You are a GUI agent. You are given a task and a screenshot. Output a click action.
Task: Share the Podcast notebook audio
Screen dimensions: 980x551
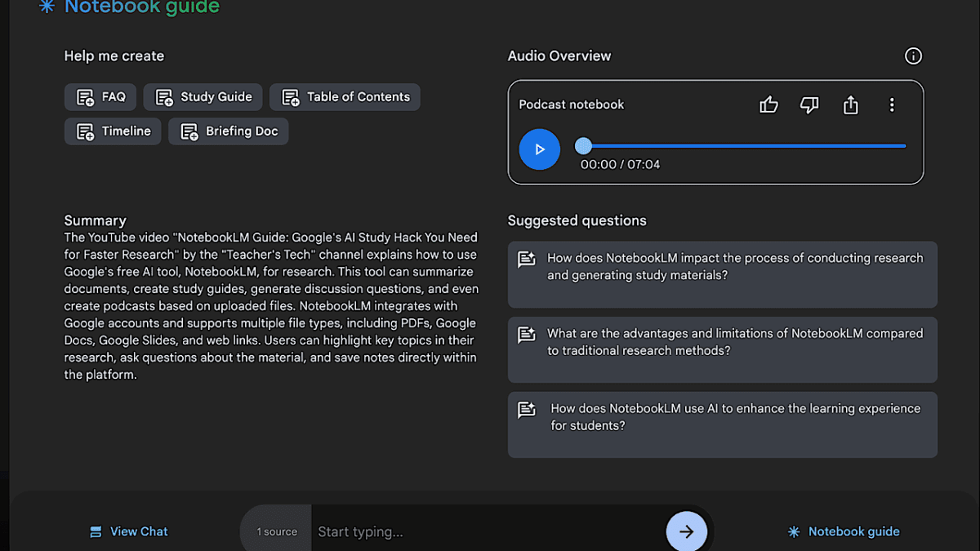[x=850, y=104]
